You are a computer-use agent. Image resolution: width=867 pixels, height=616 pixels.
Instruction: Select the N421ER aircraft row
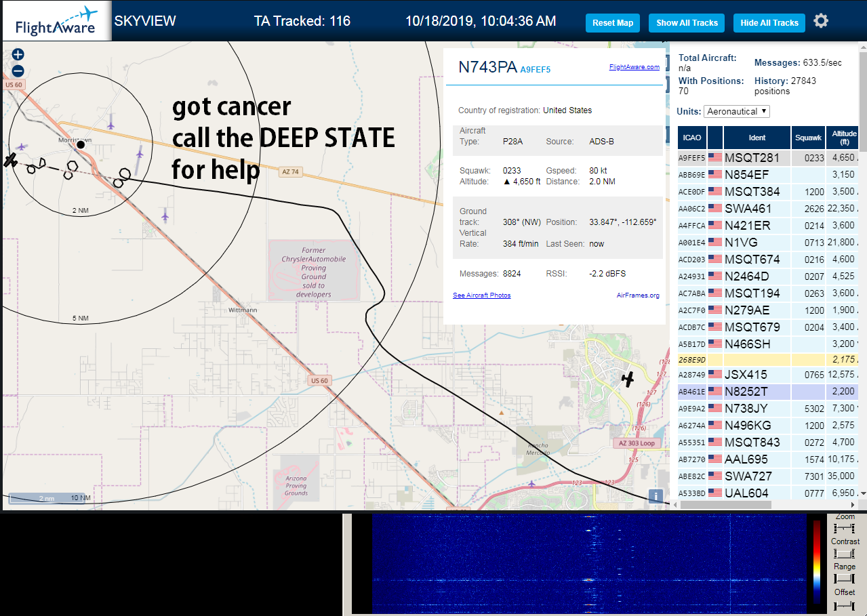pos(768,225)
